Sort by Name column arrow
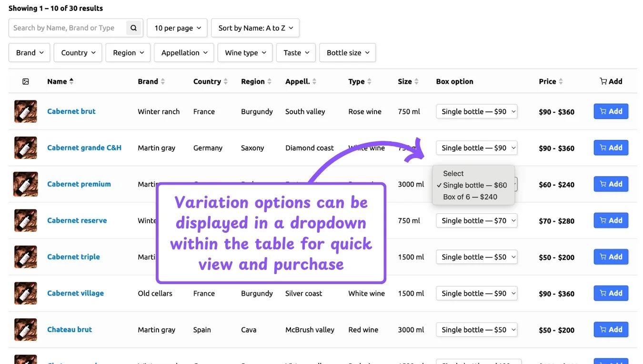Image resolution: width=643 pixels, height=364 pixels. 71,81
